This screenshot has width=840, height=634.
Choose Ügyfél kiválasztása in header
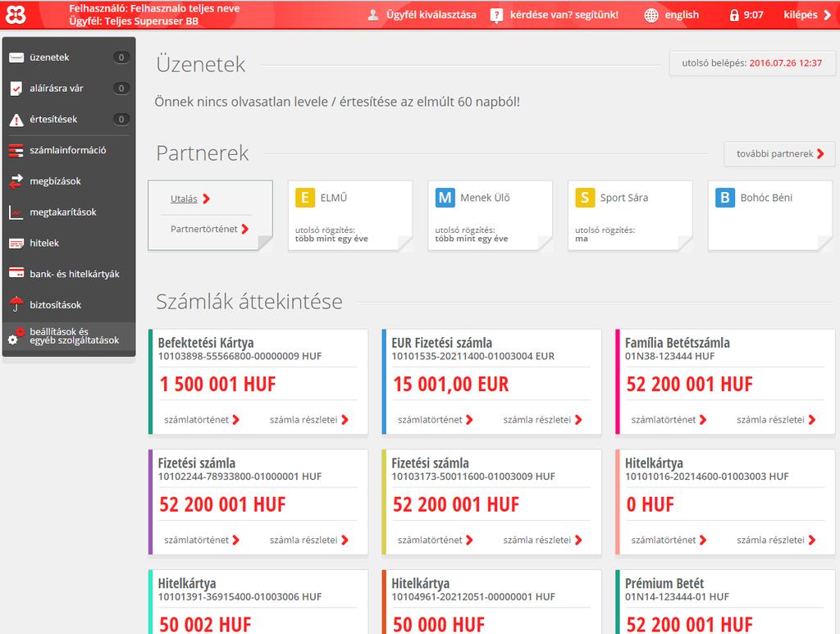431,15
